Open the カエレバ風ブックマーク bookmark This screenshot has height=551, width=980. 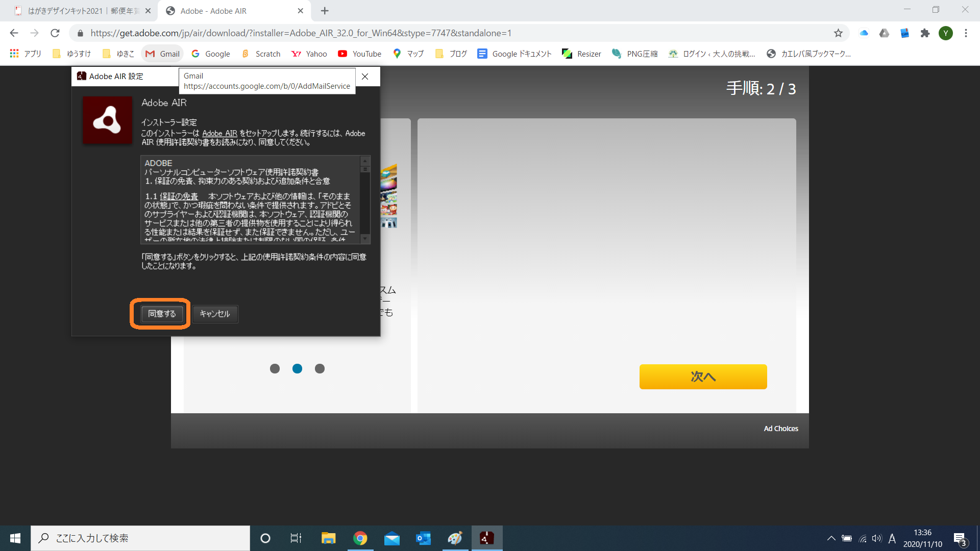click(808, 54)
